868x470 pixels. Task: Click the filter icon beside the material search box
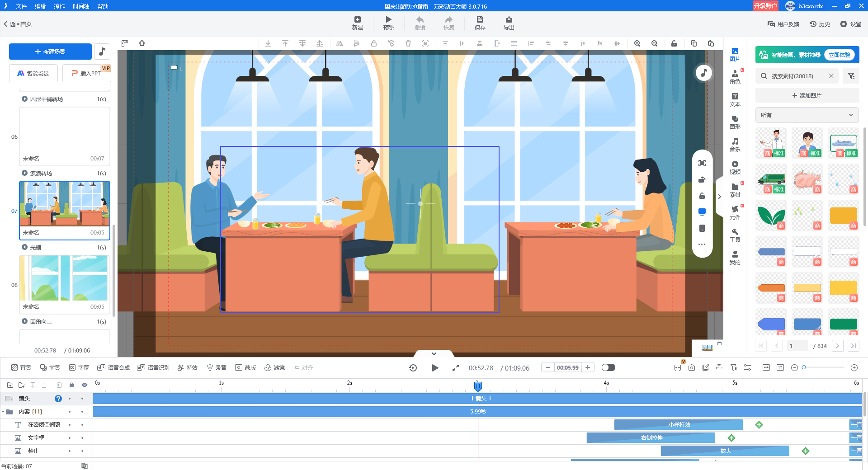(x=851, y=76)
